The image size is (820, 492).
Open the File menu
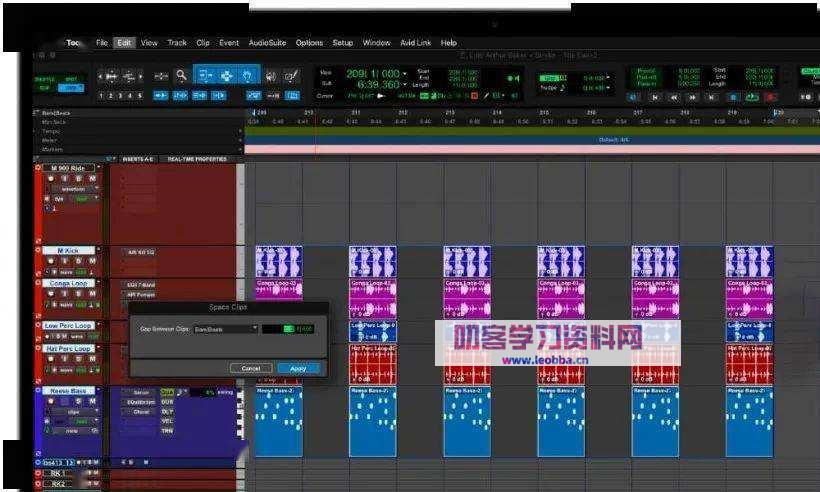[102, 43]
